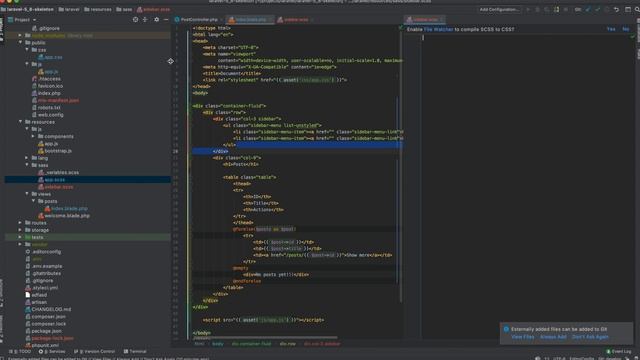The width and height of the screenshot is (640, 360).
Task: Click View Files in Git notification
Action: click(522, 337)
